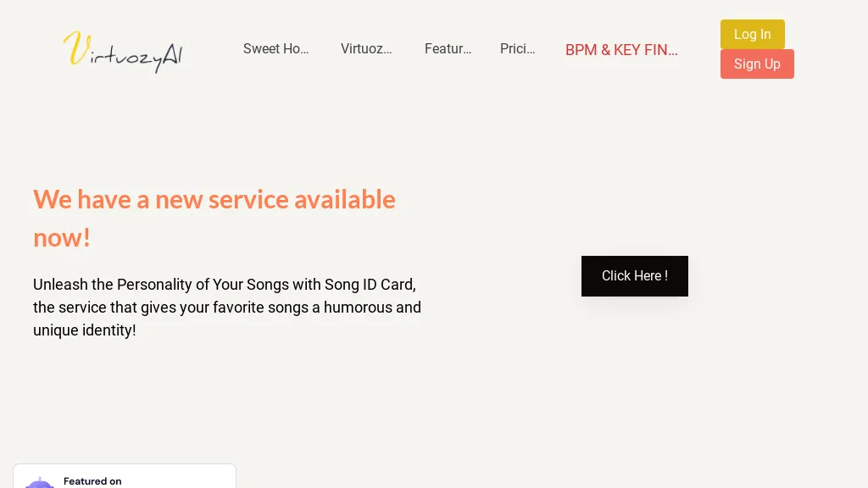Go to the Features nav item
The image size is (868, 488).
point(448,49)
